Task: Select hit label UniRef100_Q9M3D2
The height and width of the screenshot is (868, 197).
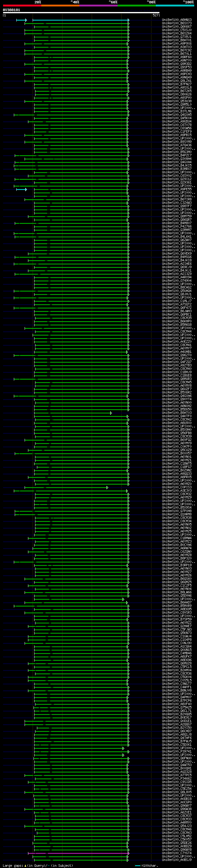Action: tap(177, 64)
